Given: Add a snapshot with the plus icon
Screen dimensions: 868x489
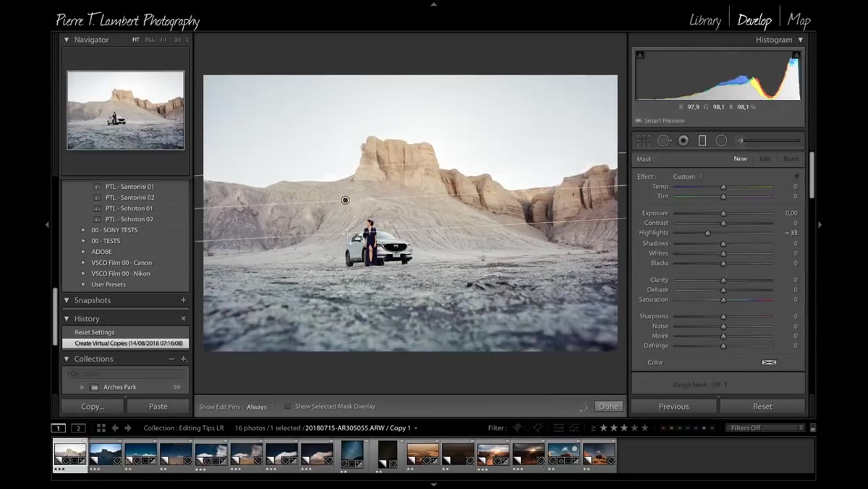Looking at the screenshot, I should point(183,300).
